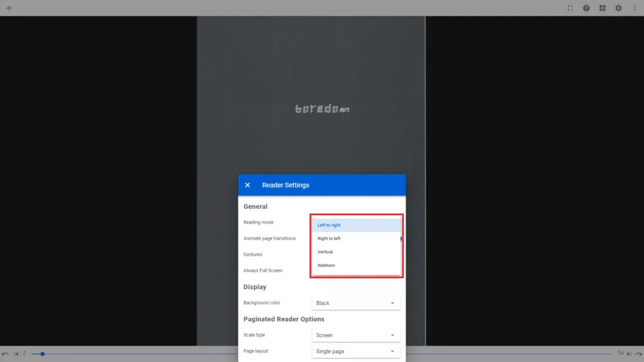This screenshot has height=362, width=644.
Task: Open the Scale type dropdown
Action: tap(356, 335)
